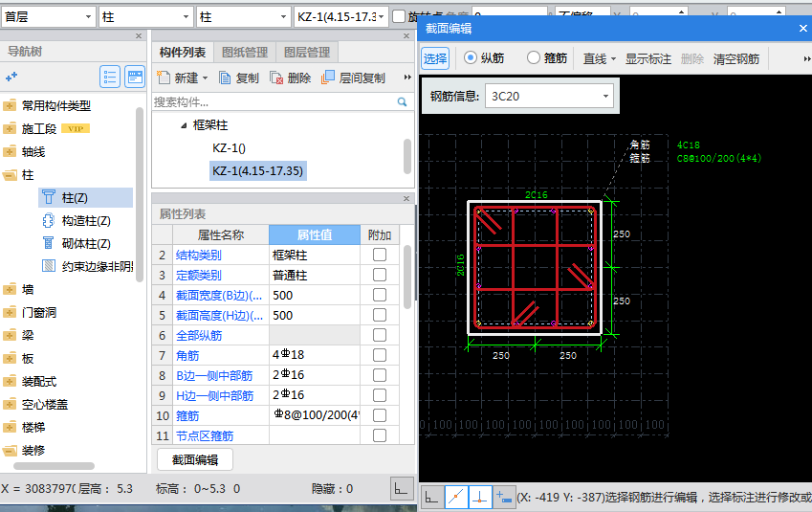Image resolution: width=812 pixels, height=512 pixels.
Task: Open the 梁 folder in navigation
Action: 10,335
